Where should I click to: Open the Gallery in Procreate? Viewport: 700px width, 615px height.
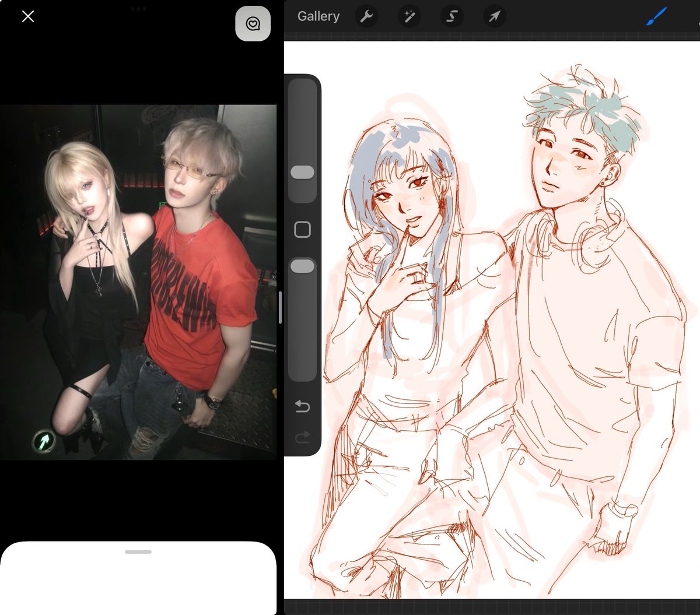click(318, 16)
